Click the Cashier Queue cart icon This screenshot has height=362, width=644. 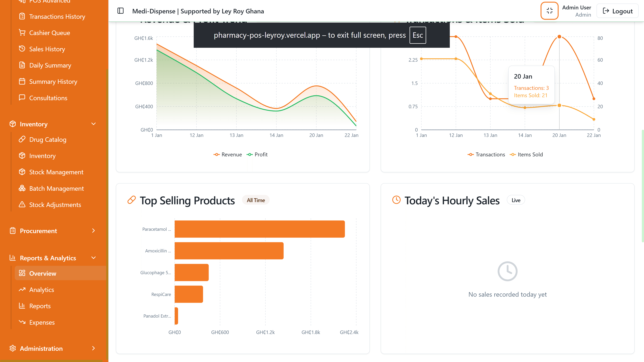[22, 33]
